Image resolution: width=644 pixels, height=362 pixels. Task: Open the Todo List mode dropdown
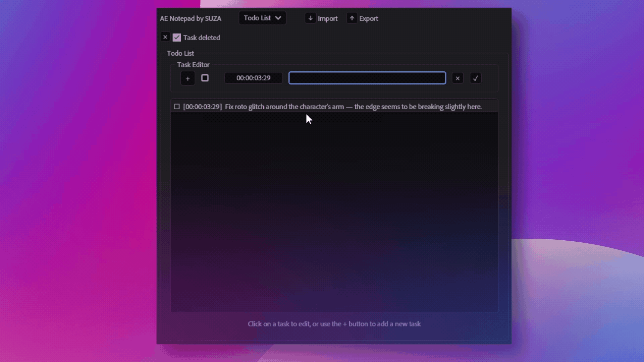[x=262, y=18]
